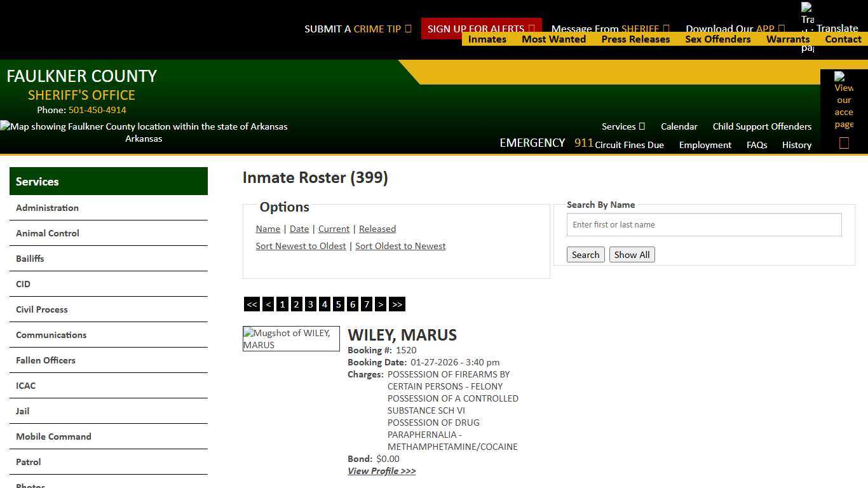Click the first or last name search field
The width and height of the screenshot is (868, 488).
click(x=703, y=224)
